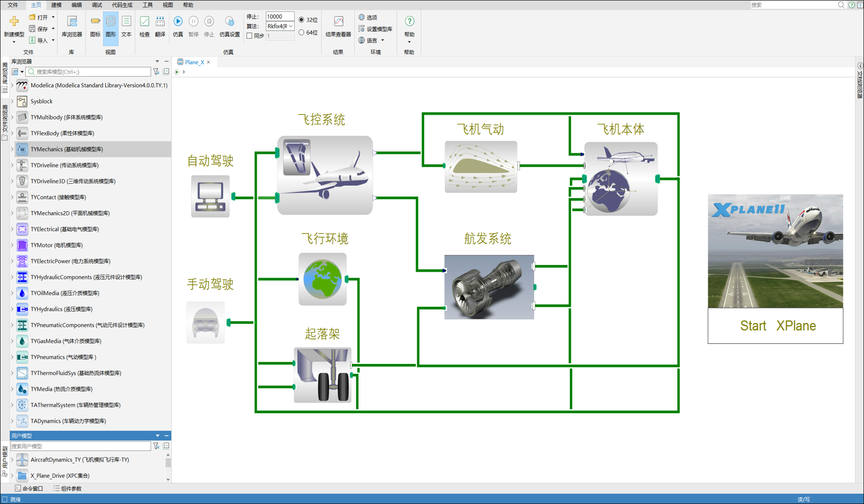Select the 64位 radio button
This screenshot has height=504, width=864.
click(x=301, y=32)
